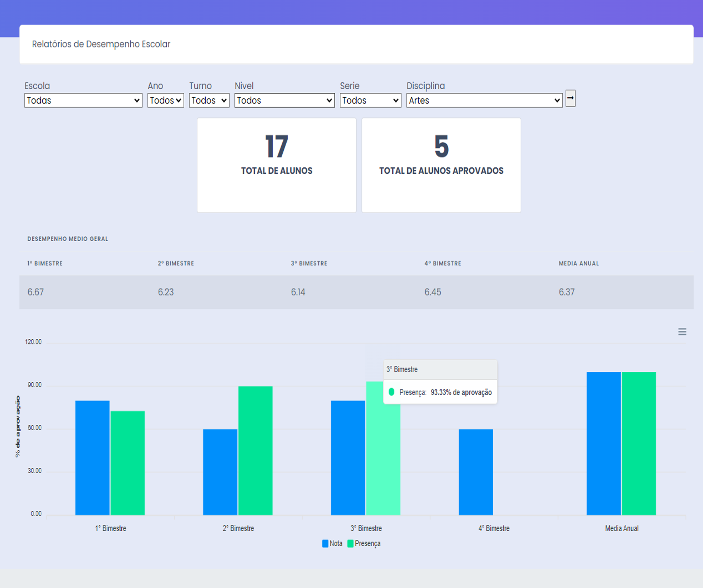Image resolution: width=703 pixels, height=588 pixels.
Task: Click the green Presença legend marker
Action: (351, 543)
